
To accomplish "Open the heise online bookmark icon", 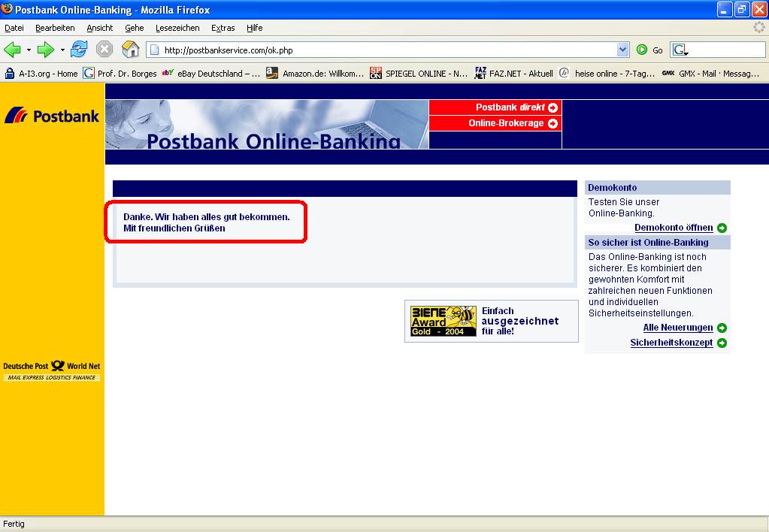I will tap(565, 73).
